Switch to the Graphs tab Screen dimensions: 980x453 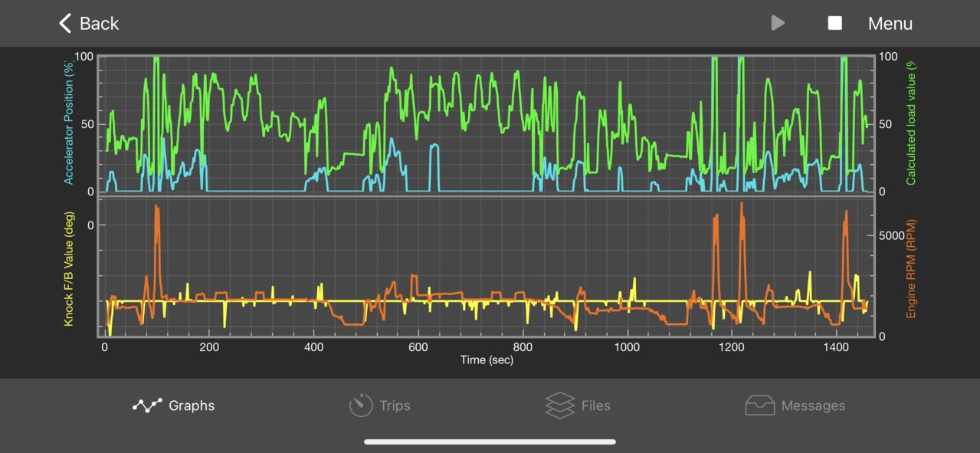click(173, 405)
